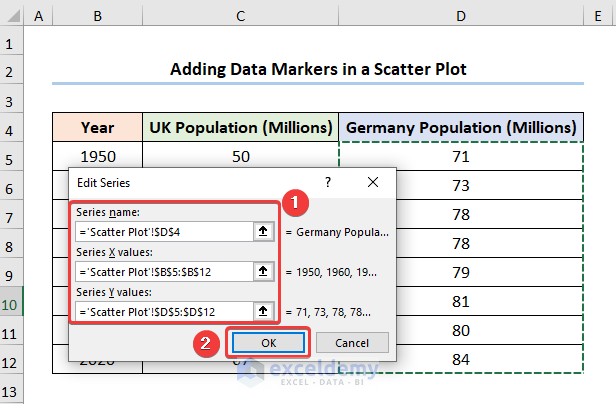
Task: Close the Edit Series dialog with X
Action: [x=372, y=183]
